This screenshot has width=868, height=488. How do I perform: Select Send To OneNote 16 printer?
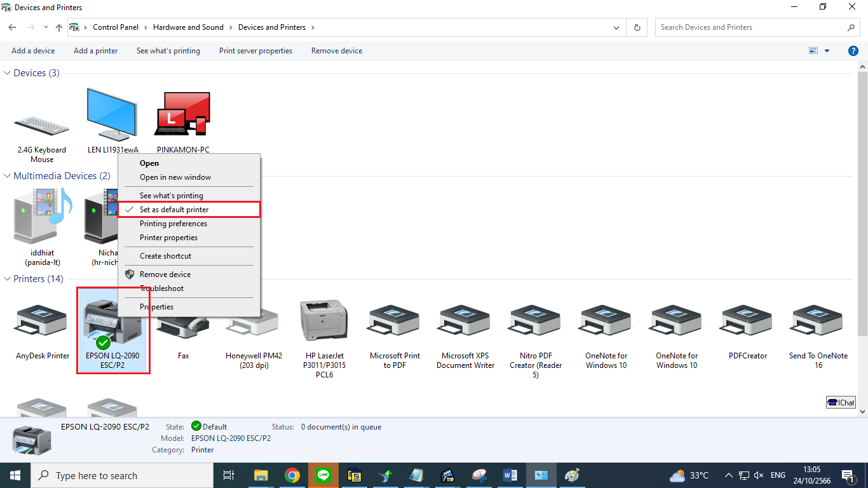[818, 322]
